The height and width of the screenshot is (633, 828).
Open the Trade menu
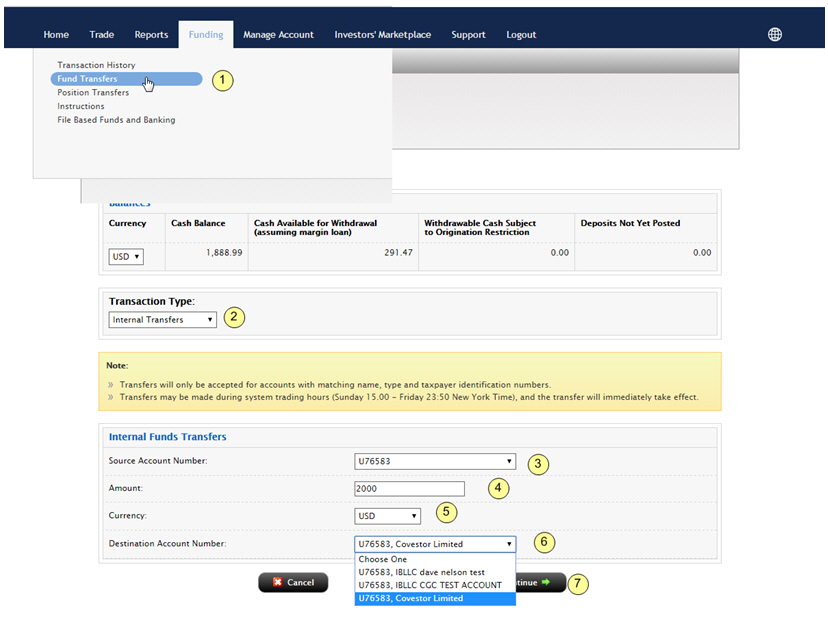pyautogui.click(x=102, y=35)
